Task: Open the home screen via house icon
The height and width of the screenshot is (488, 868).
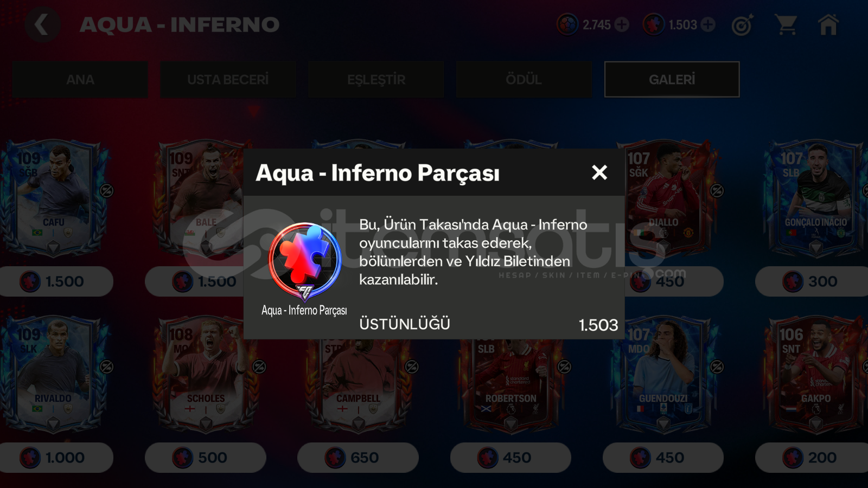Action: point(828,25)
